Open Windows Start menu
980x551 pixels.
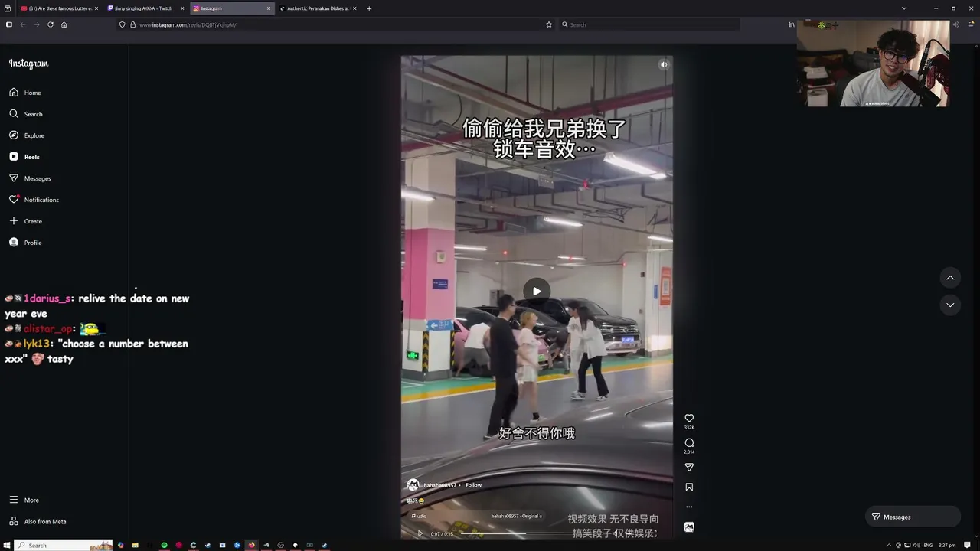tap(8, 545)
